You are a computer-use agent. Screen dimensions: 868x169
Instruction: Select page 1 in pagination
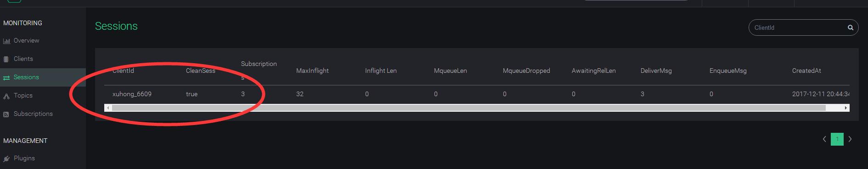[x=837, y=139]
